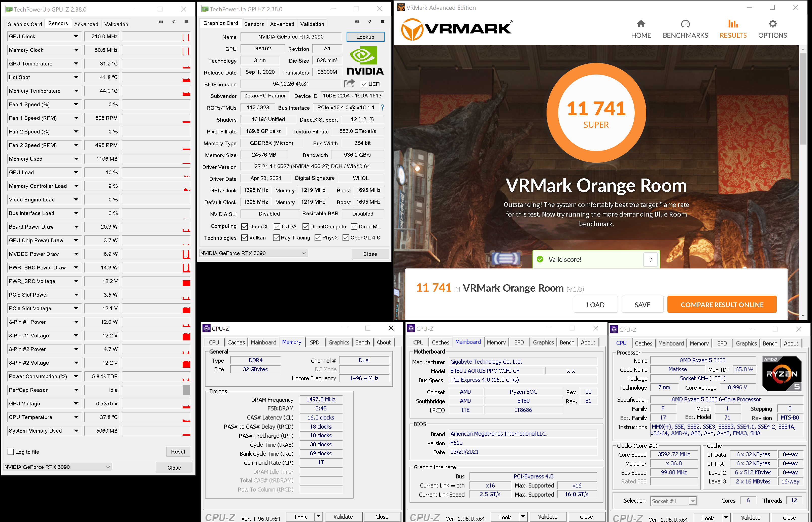The width and height of the screenshot is (812, 522).
Task: Toggle the Ray Tracing checkbox
Action: tap(276, 238)
